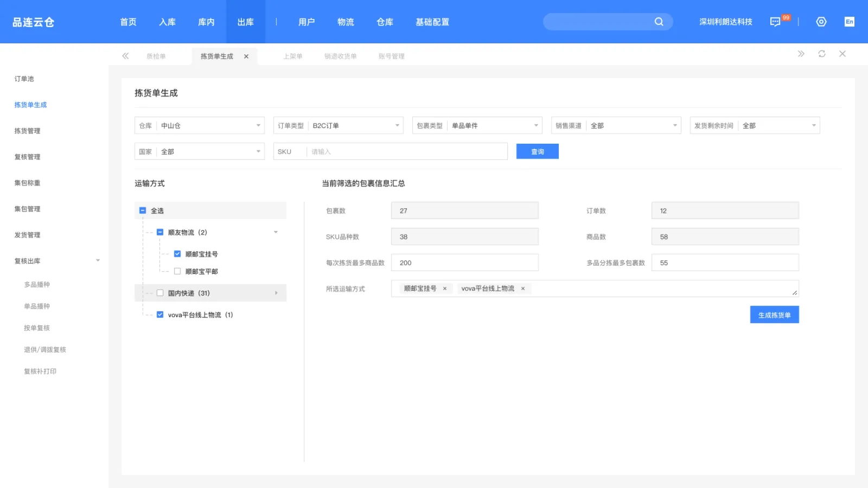The width and height of the screenshot is (868, 488).
Task: Open 复核补打印 in the sidebar
Action: tap(40, 371)
